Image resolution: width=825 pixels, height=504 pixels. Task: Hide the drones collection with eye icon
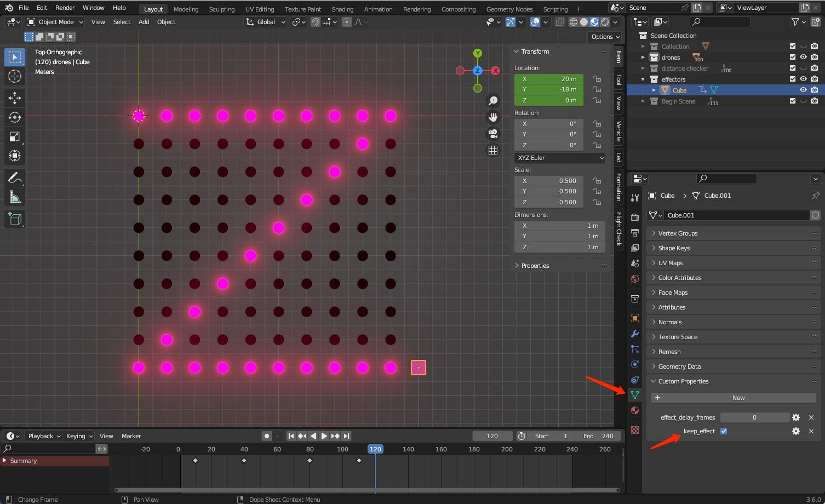point(803,58)
